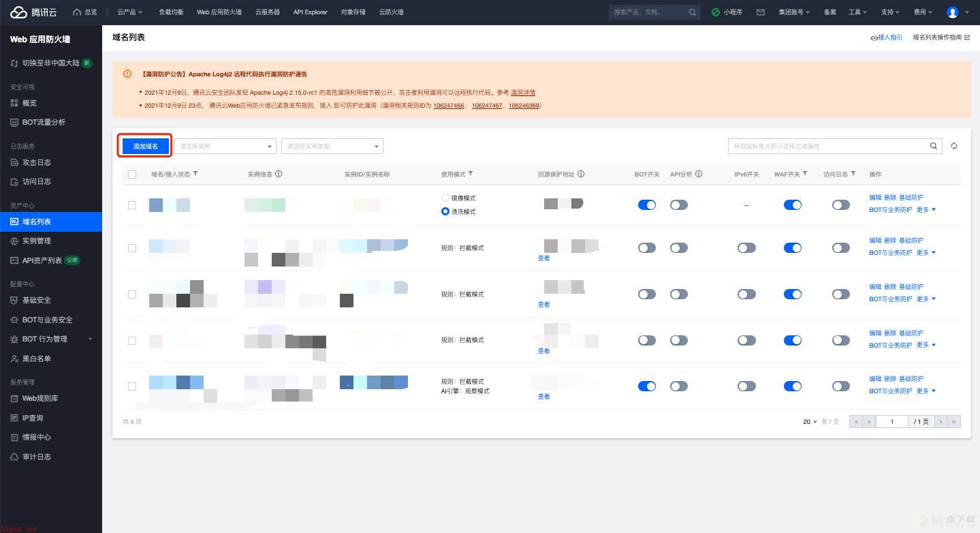The width and height of the screenshot is (980, 533).
Task: Tick the select-all header checkbox
Action: coord(132,174)
